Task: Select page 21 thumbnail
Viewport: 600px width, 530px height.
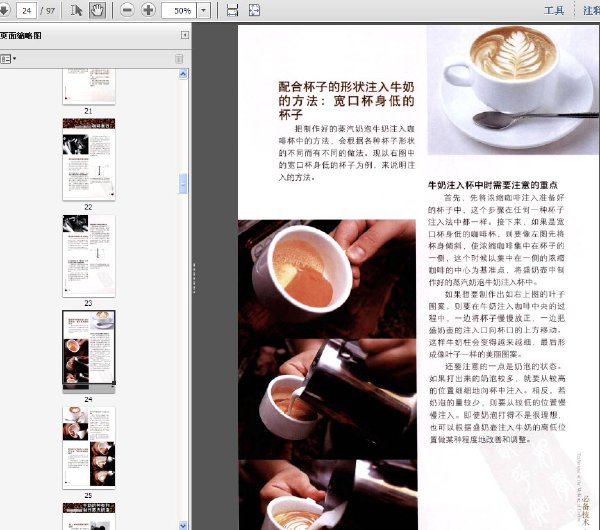Action: tap(89, 86)
